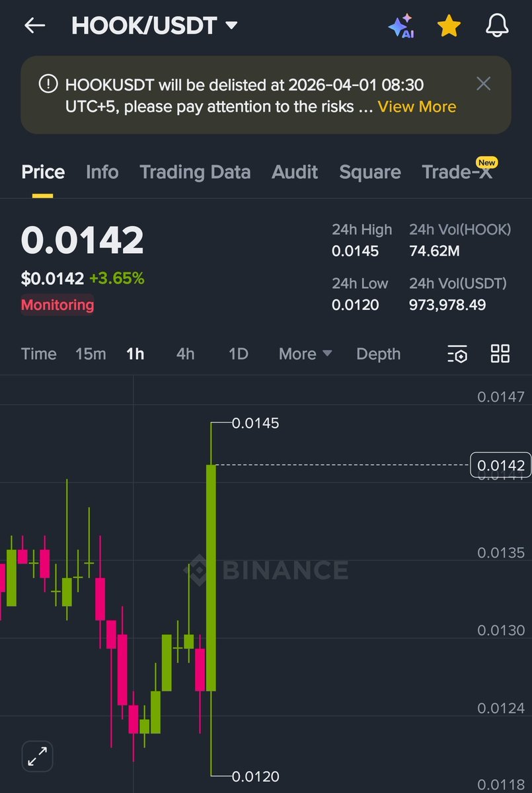Viewport: 532px width, 793px height.
Task: Dismiss the HOOKUSDT delisting banner
Action: coord(483,84)
